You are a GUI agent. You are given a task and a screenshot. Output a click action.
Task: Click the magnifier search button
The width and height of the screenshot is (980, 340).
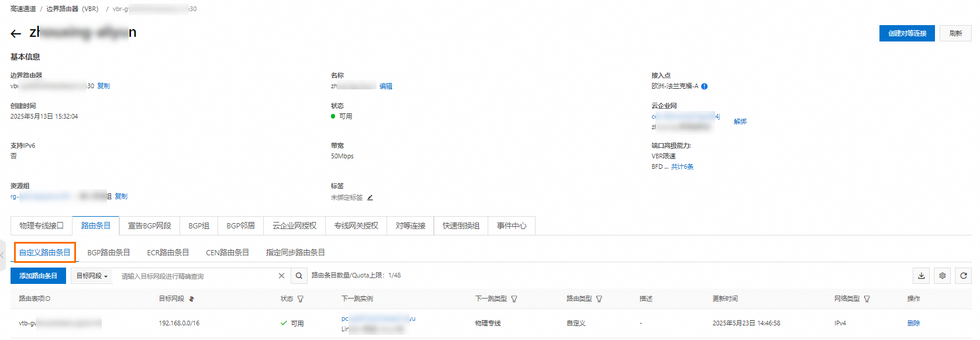(299, 276)
